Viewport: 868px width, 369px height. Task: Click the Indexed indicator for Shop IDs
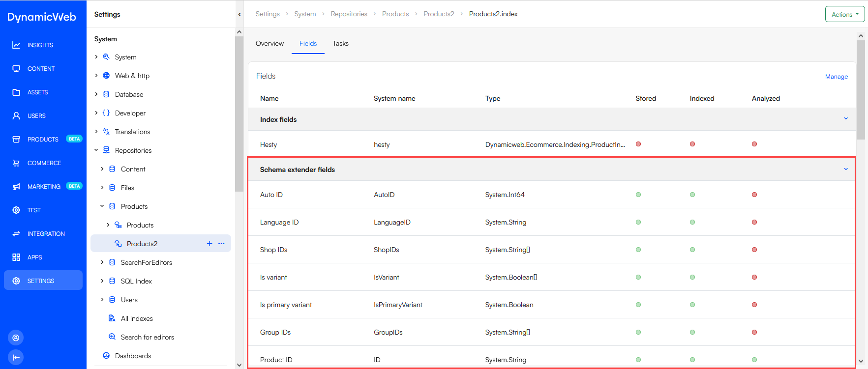tap(692, 250)
